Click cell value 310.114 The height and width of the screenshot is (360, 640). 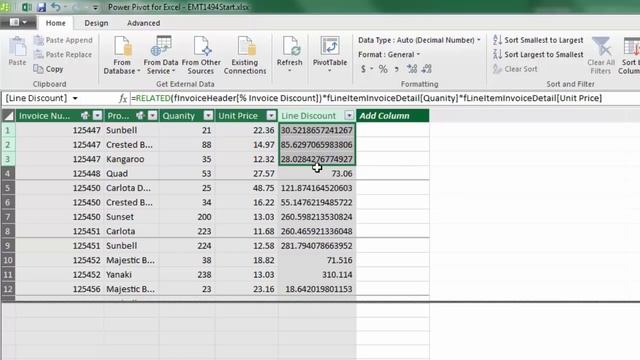click(317, 275)
